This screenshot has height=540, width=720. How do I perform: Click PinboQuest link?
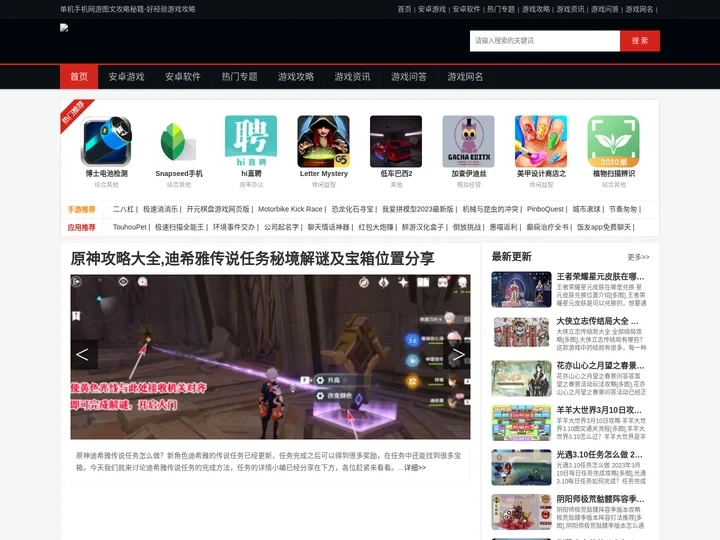tap(545, 209)
